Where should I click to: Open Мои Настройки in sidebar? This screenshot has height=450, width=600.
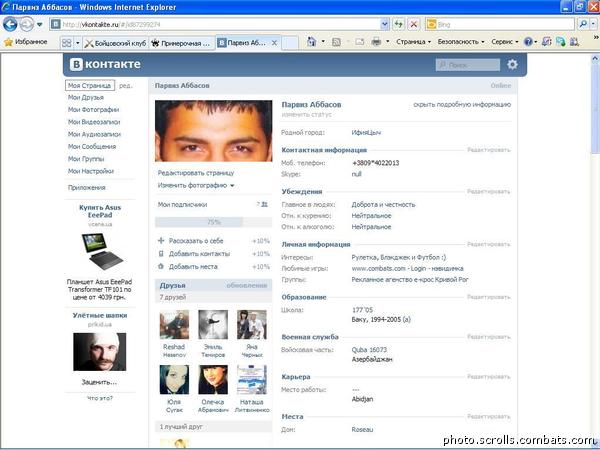[91, 171]
